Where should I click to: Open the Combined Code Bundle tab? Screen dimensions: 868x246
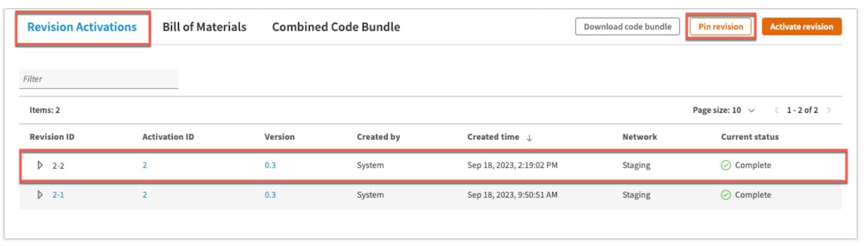tap(336, 27)
